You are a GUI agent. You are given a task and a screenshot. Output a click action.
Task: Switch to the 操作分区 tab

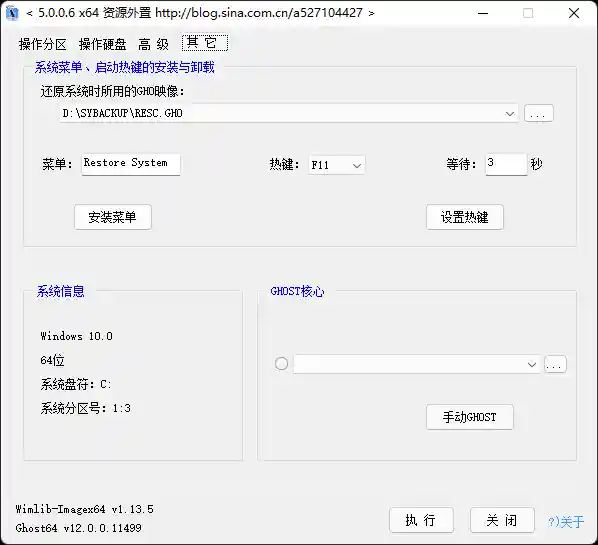coord(43,44)
